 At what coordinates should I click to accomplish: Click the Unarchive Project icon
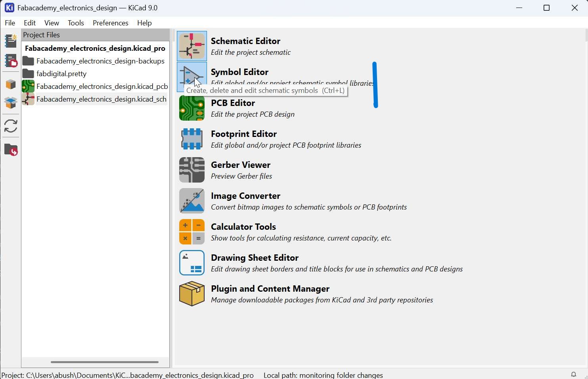(x=11, y=103)
